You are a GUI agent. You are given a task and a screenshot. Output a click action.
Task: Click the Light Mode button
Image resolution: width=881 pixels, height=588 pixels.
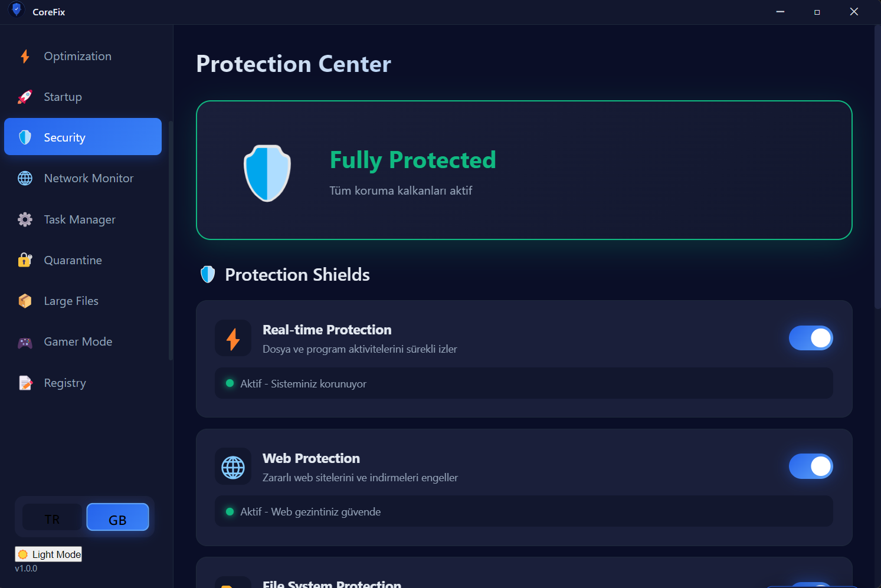tap(49, 554)
